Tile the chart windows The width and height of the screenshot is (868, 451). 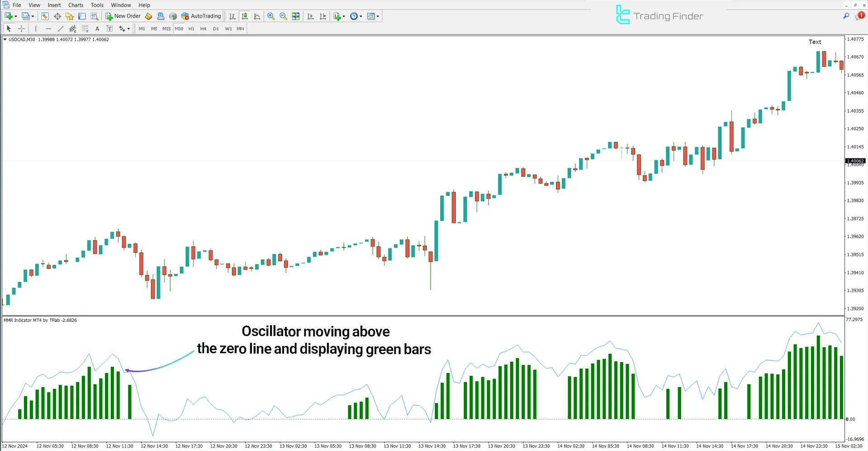(x=295, y=16)
